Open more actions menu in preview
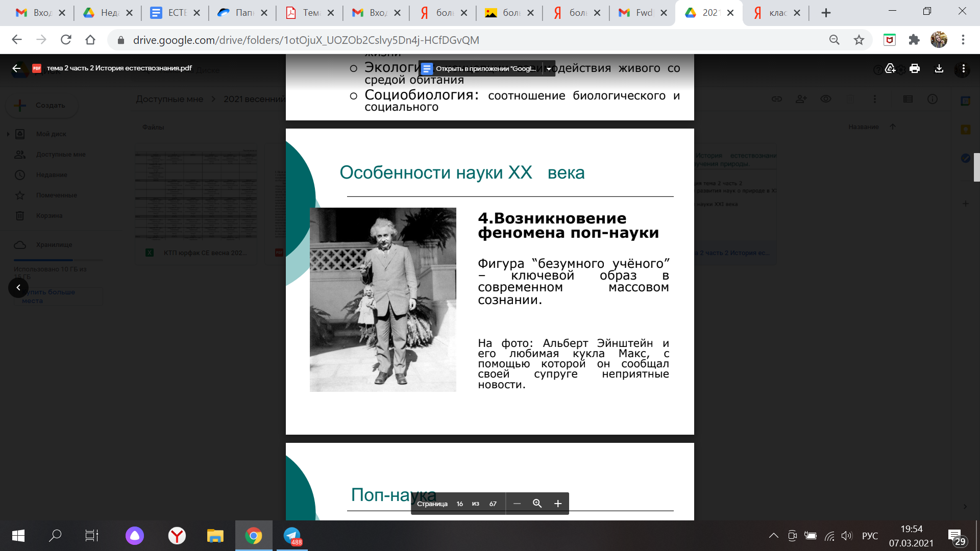Image resolution: width=980 pixels, height=551 pixels. 964,68
